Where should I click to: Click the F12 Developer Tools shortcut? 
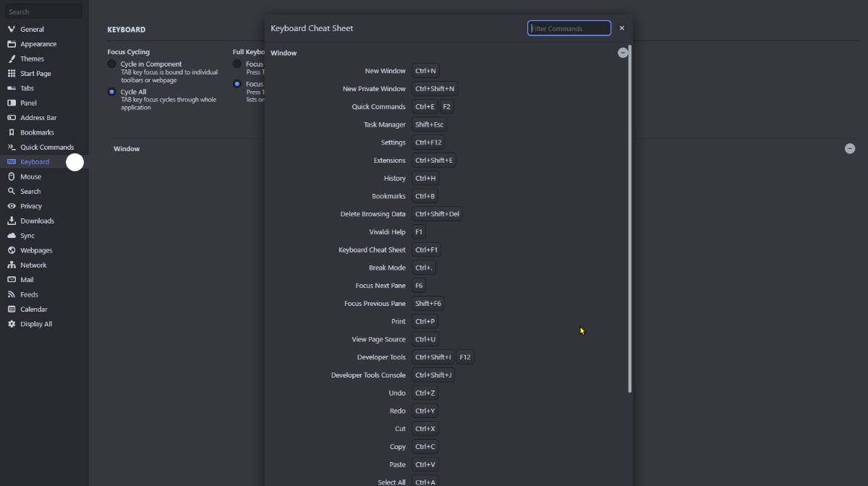pos(465,357)
